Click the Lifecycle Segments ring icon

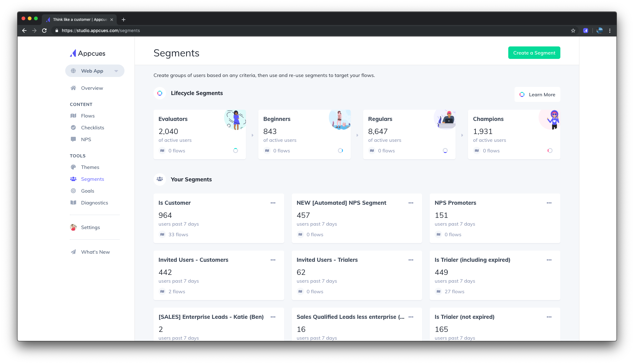159,93
